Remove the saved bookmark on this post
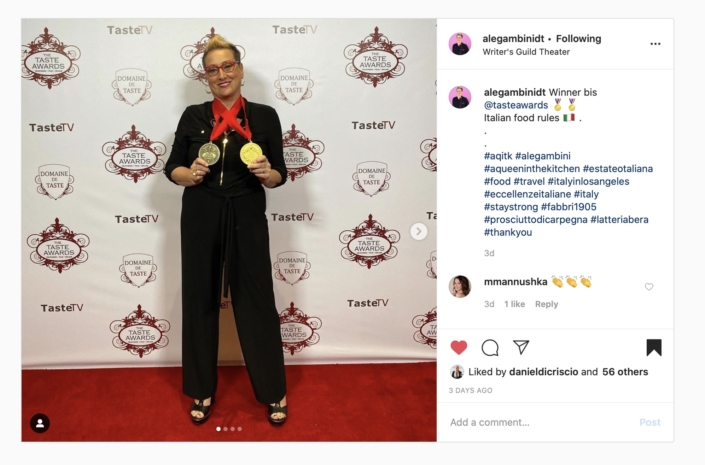Image resolution: width=705 pixels, height=465 pixels. [654, 348]
